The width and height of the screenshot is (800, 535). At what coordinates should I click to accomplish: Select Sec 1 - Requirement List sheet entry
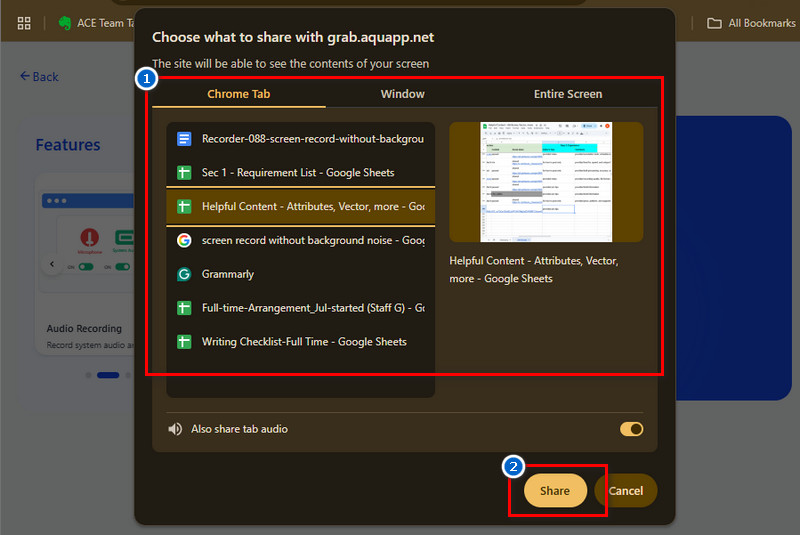(x=301, y=172)
